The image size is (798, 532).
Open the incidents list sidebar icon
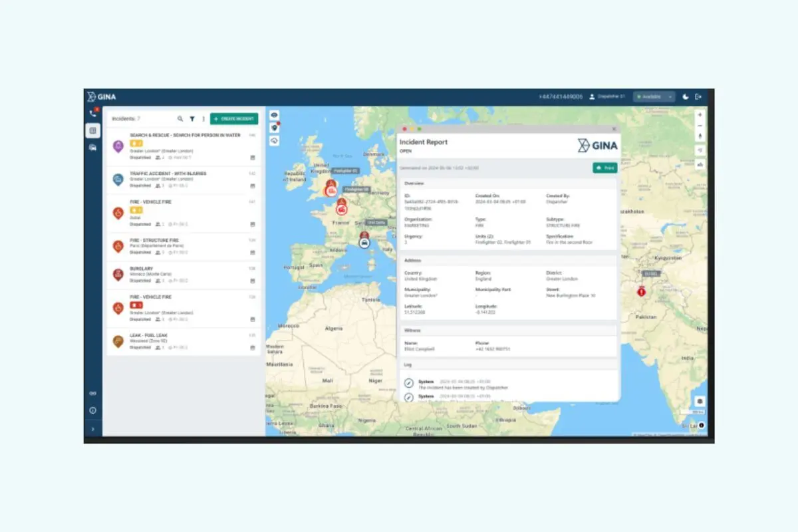tap(93, 130)
